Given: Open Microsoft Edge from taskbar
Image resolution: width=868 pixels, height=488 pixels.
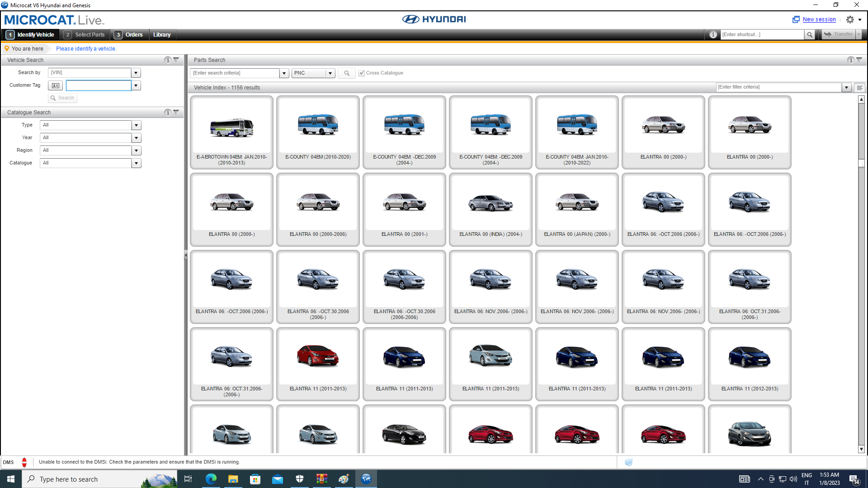Looking at the screenshot, I should tap(211, 479).
